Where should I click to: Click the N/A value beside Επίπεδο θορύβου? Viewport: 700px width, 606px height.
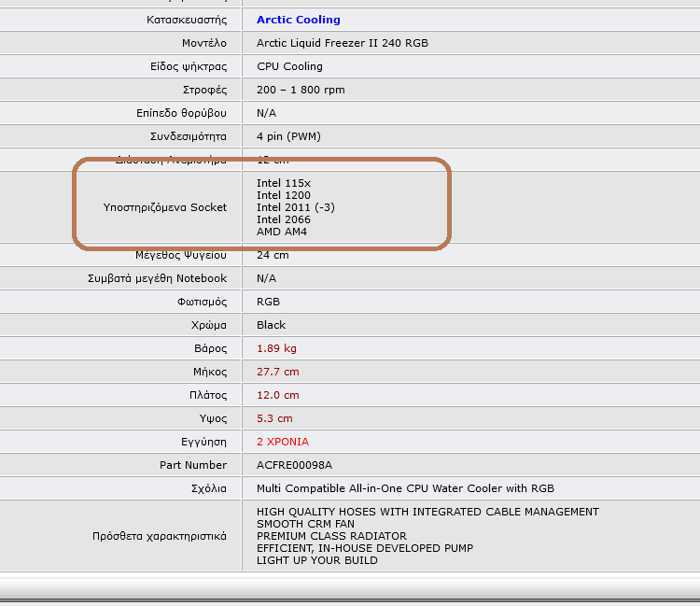pyautogui.click(x=267, y=113)
